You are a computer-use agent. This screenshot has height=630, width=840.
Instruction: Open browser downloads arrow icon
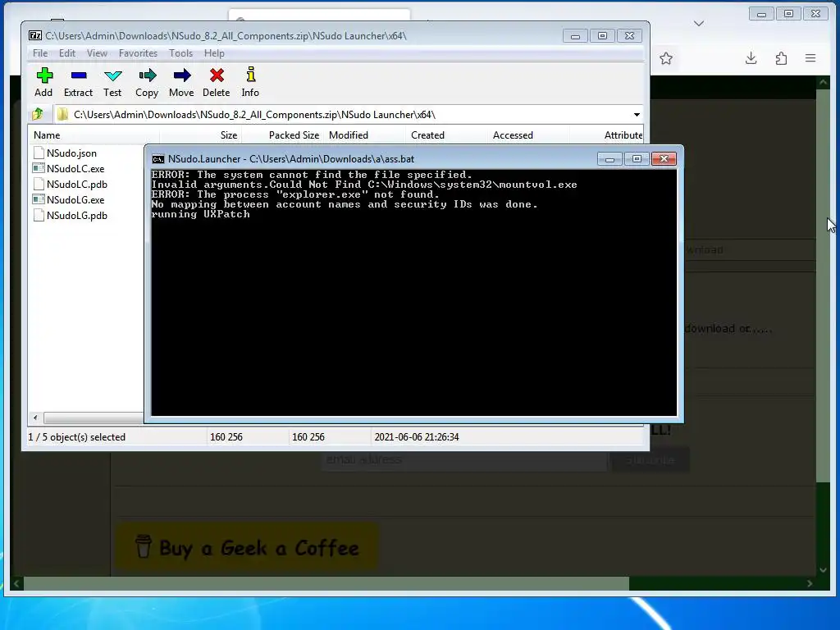coord(751,58)
